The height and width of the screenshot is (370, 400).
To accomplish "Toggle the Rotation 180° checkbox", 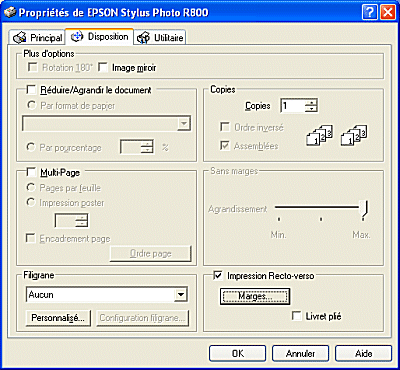I will pyautogui.click(x=33, y=68).
